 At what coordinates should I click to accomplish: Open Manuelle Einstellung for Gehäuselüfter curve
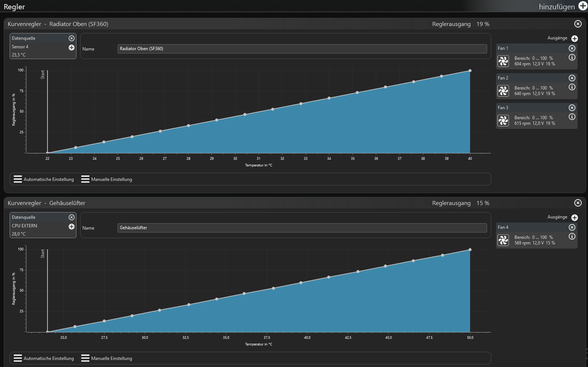pos(107,358)
